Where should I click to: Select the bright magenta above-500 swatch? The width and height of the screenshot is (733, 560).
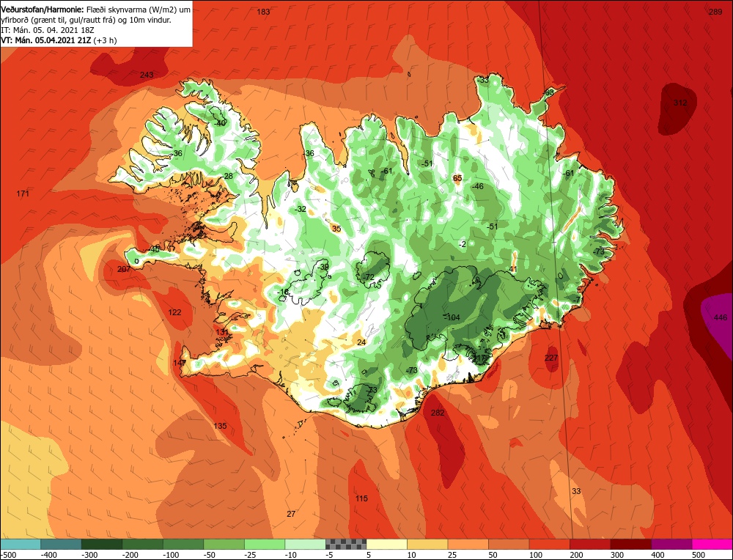[712, 544]
